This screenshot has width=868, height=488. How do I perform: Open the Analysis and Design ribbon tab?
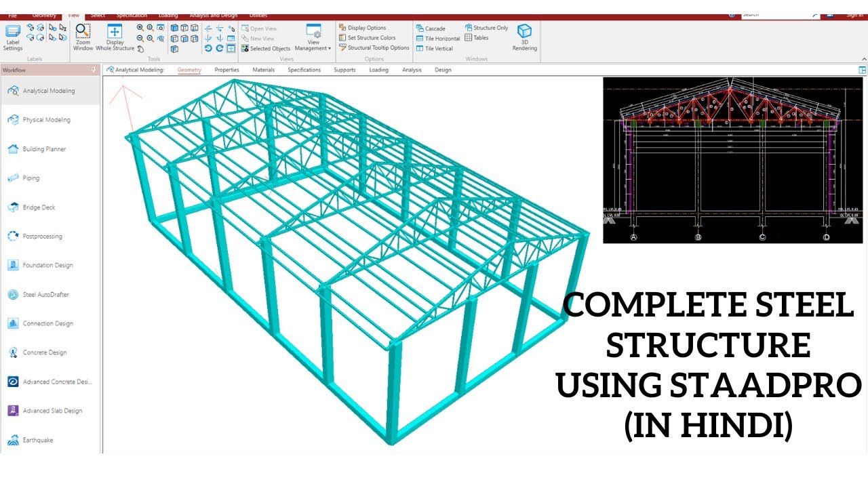click(214, 15)
